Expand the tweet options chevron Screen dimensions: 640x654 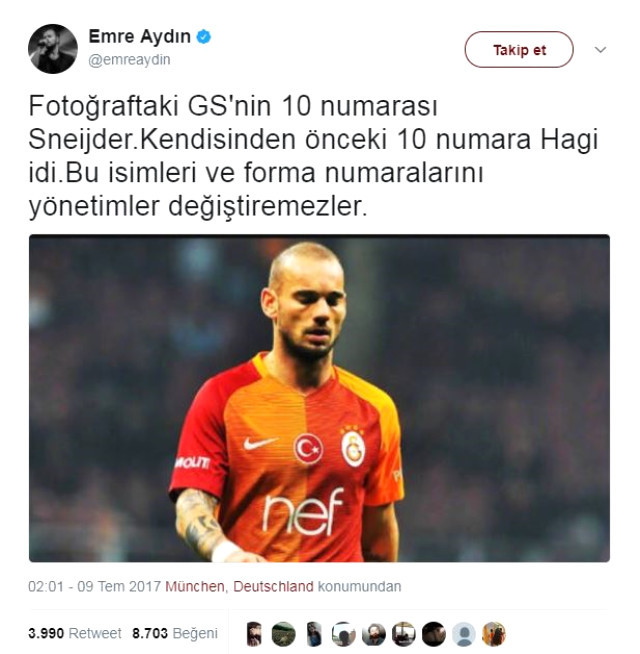600,50
